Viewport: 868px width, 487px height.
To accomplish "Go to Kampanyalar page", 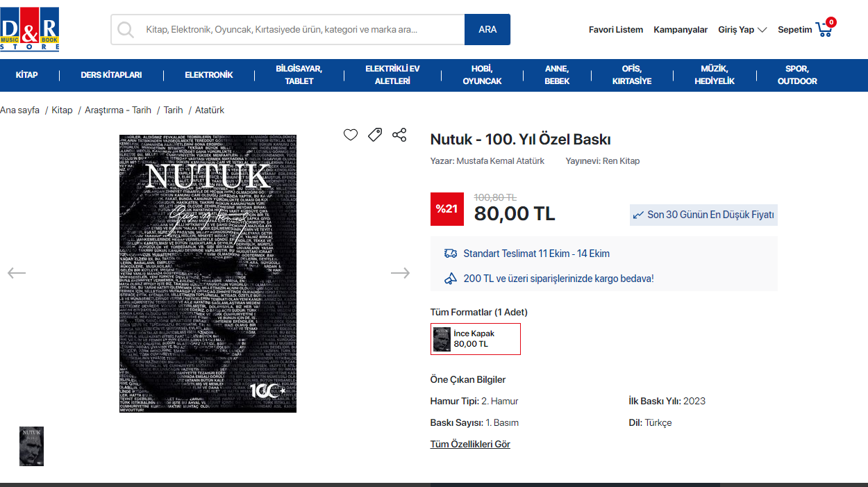I will (681, 30).
